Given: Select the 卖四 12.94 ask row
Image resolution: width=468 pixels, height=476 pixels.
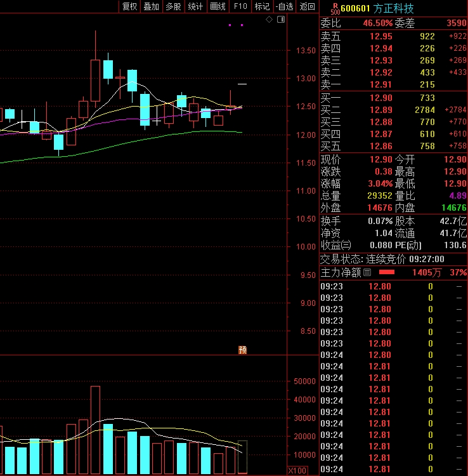Looking at the screenshot, I should tap(393, 48).
